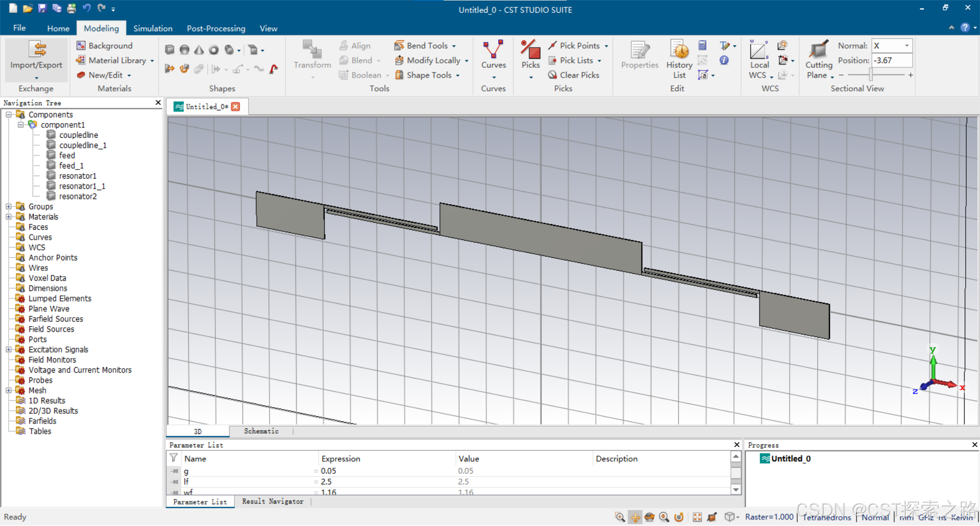
Task: Create a Brick shape
Action: [170, 50]
